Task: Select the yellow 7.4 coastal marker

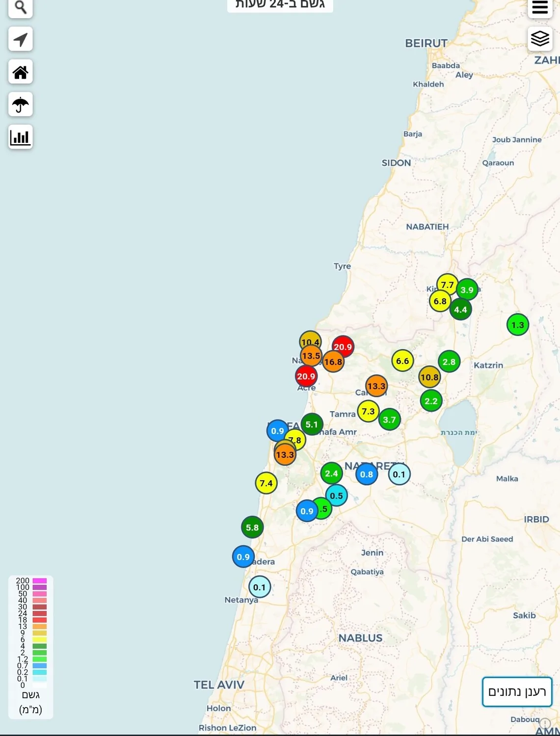Action: coord(266,483)
